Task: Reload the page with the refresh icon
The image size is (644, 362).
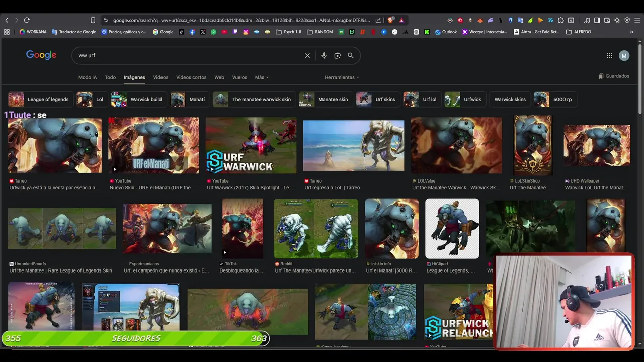Action: coord(27,20)
